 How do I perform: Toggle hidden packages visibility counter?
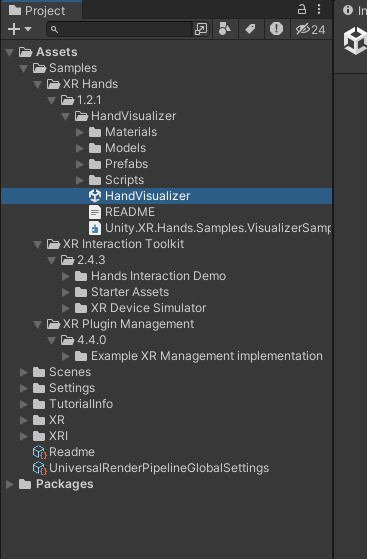pos(311,29)
